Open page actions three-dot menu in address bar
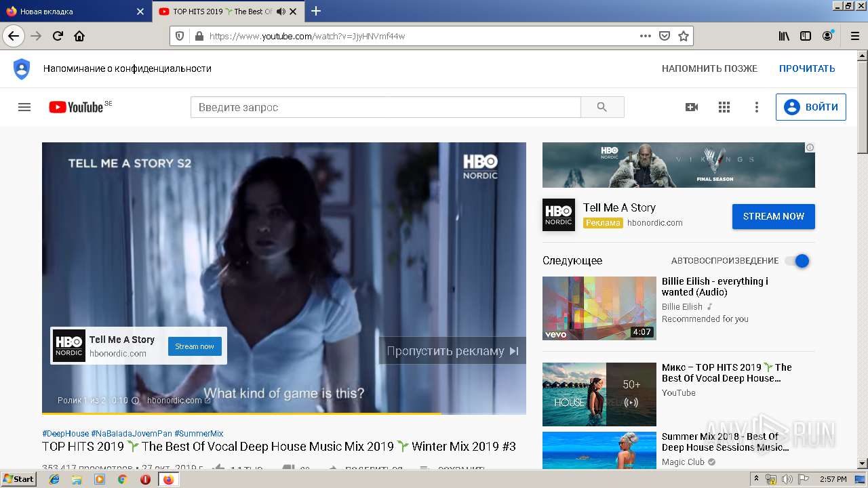This screenshot has height=488, width=868. point(646,36)
